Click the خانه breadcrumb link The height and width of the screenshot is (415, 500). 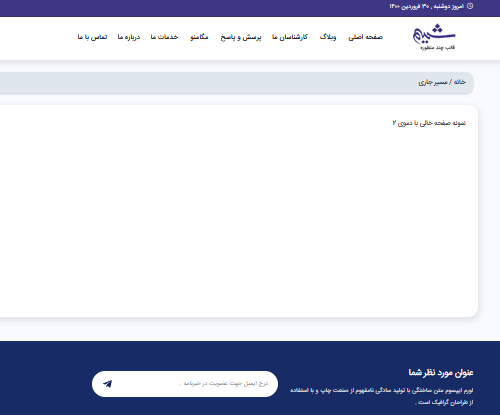pos(460,82)
